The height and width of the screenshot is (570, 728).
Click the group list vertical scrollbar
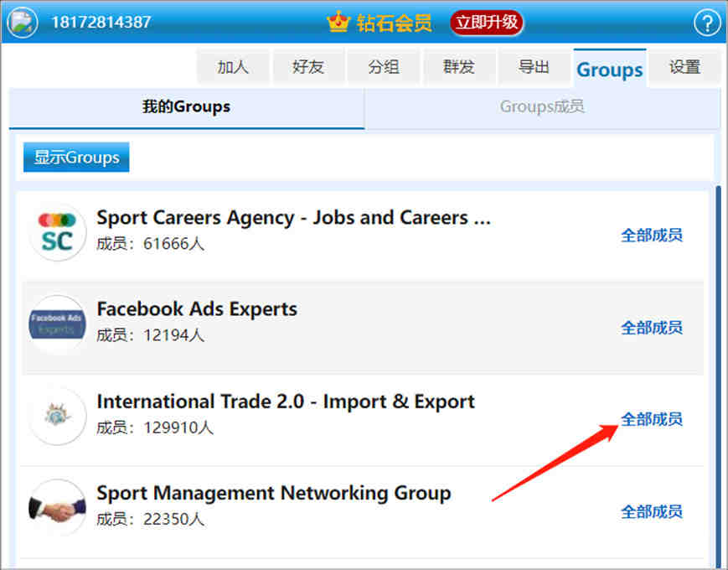coord(718,376)
